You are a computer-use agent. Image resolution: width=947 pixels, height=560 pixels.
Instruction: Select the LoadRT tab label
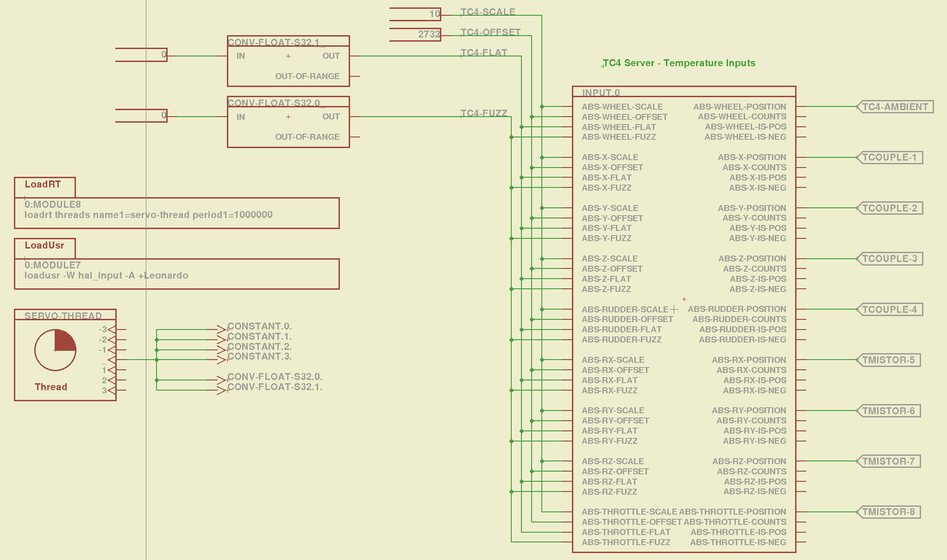pos(43,185)
